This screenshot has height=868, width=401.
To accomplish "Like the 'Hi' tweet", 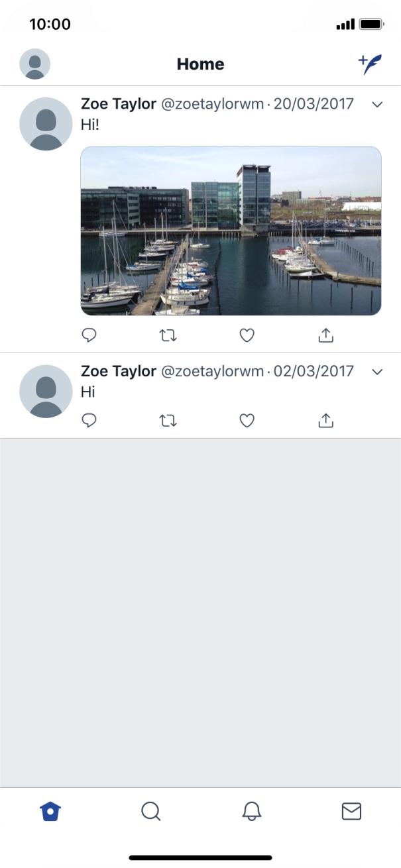I will coord(247,419).
